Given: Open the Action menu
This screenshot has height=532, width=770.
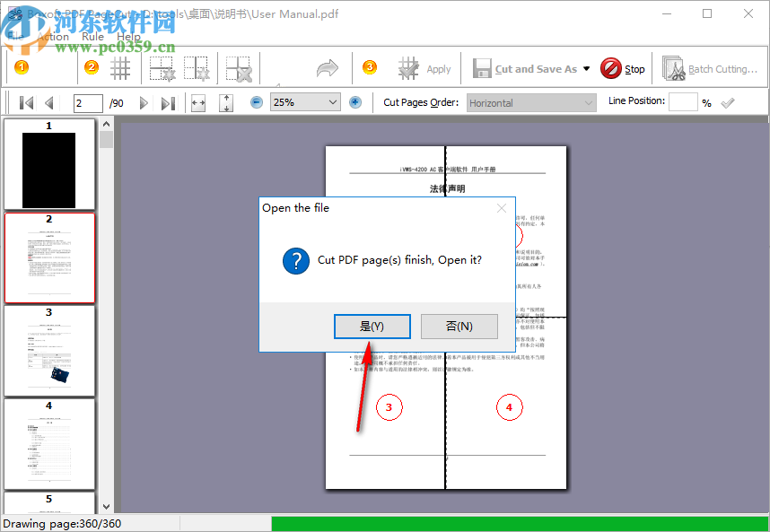Looking at the screenshot, I should (54, 37).
